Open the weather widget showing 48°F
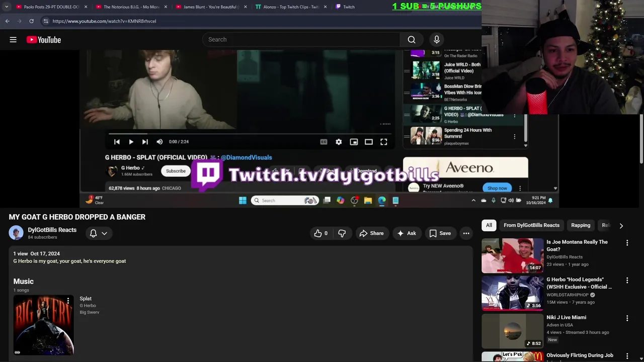The width and height of the screenshot is (644, 362). (94, 200)
